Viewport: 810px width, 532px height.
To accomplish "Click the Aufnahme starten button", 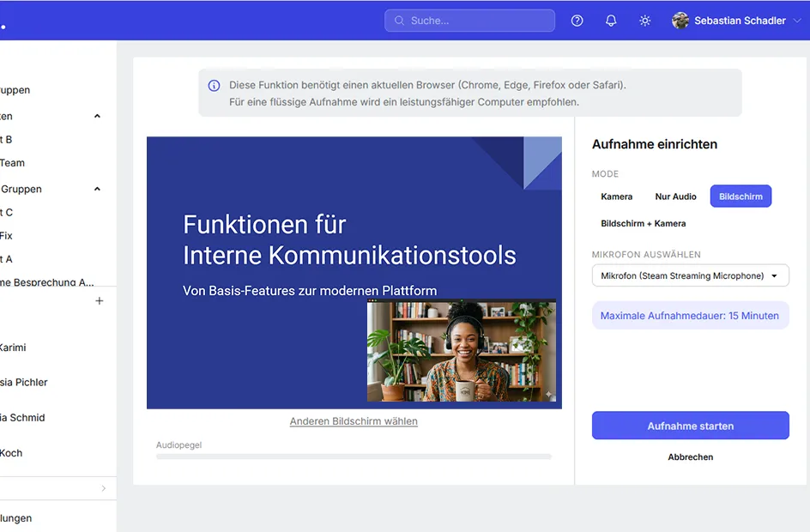I will point(690,426).
